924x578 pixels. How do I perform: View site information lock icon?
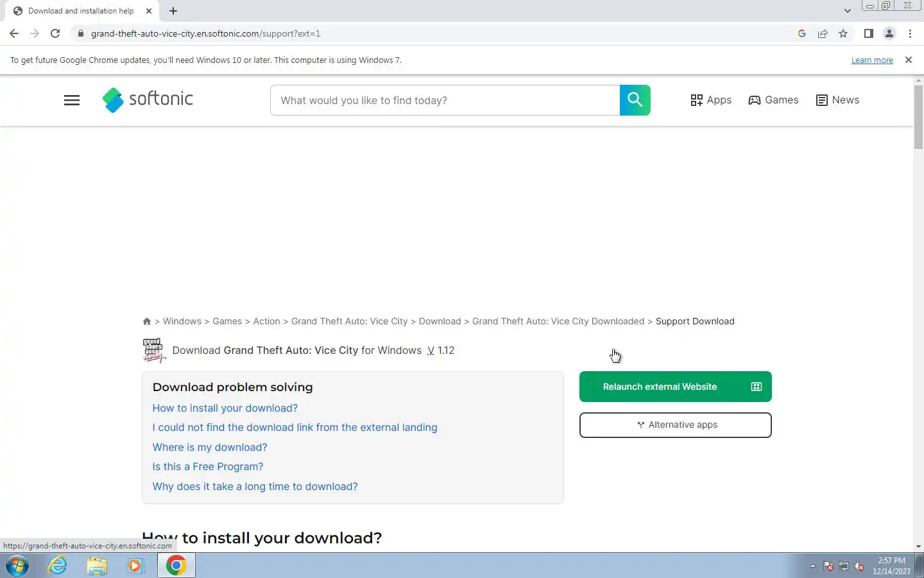coord(80,33)
